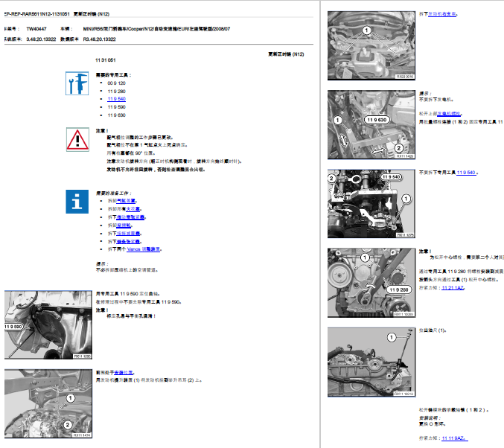This screenshot has height=448, width=504.
Task: Open the 传动带张紧器 (drive belt tensioner) link
Action: [x=130, y=217]
